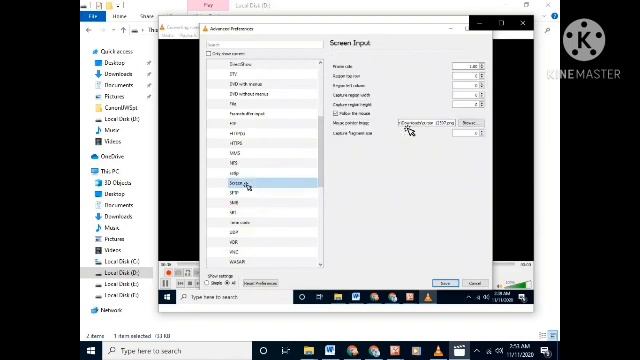Click the VLC seek bar near 00:03

[504, 264]
